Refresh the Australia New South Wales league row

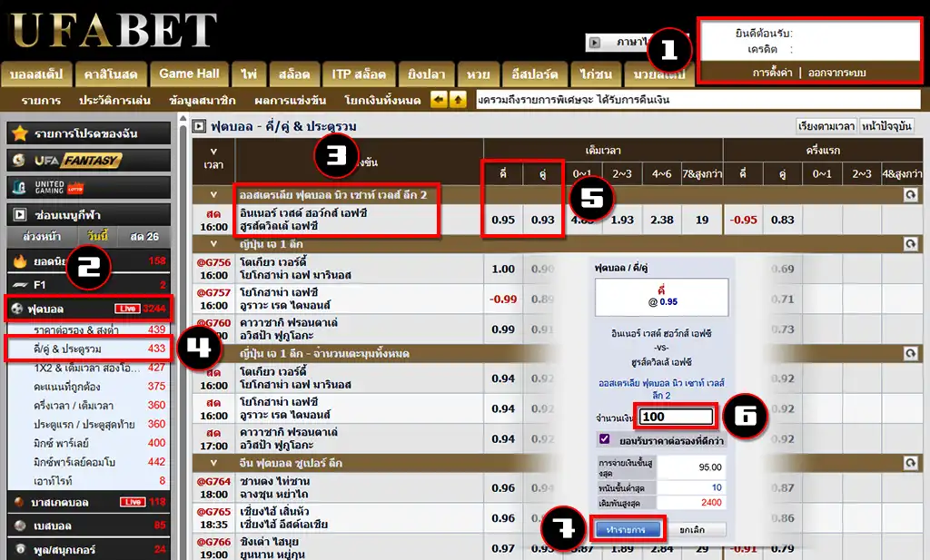[x=910, y=195]
